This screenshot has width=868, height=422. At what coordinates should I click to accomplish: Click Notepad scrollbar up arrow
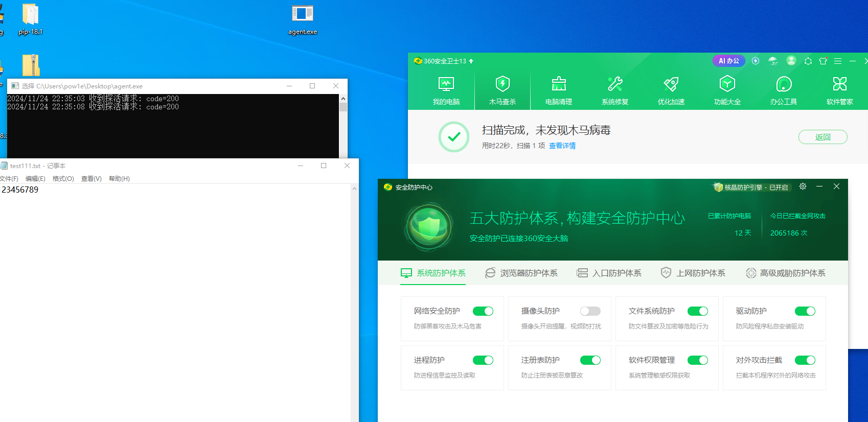(354, 189)
